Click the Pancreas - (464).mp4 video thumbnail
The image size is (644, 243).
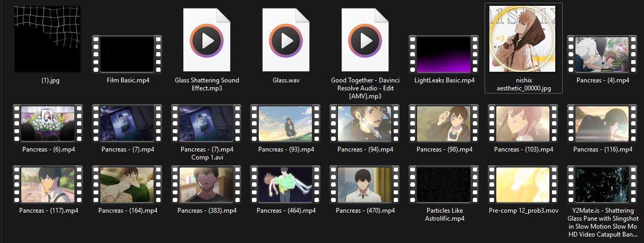286,185
